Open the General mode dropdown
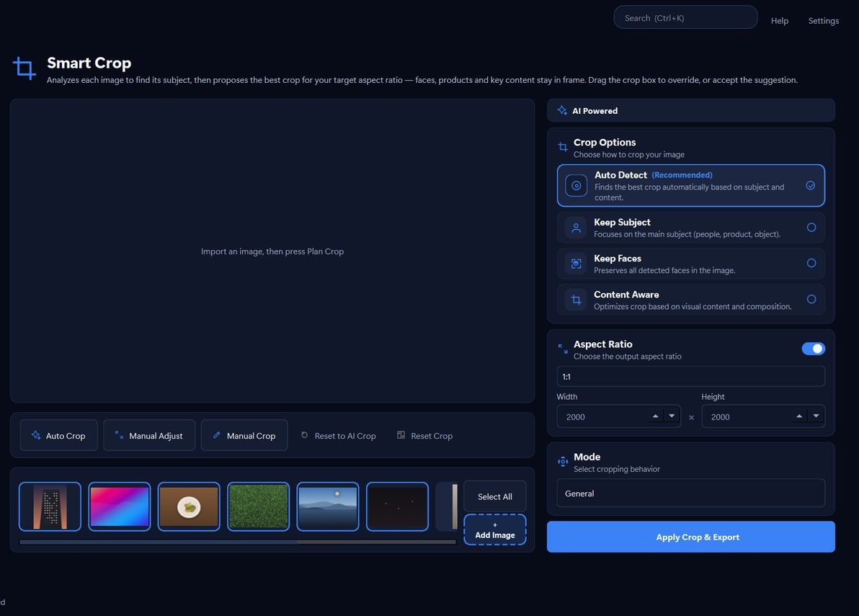This screenshot has width=859, height=616. click(x=691, y=494)
